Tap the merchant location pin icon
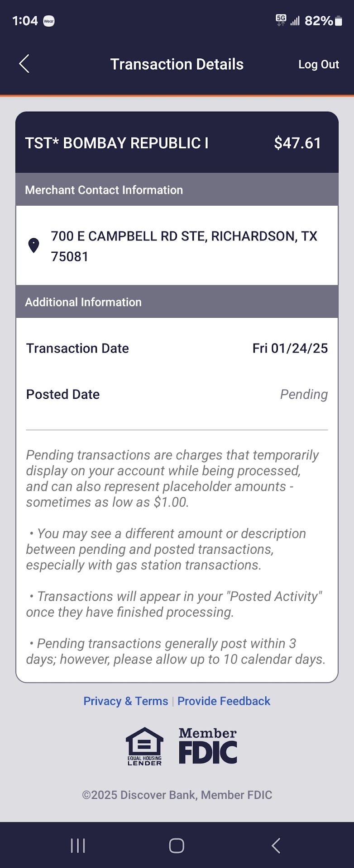This screenshot has width=354, height=868. tap(34, 245)
